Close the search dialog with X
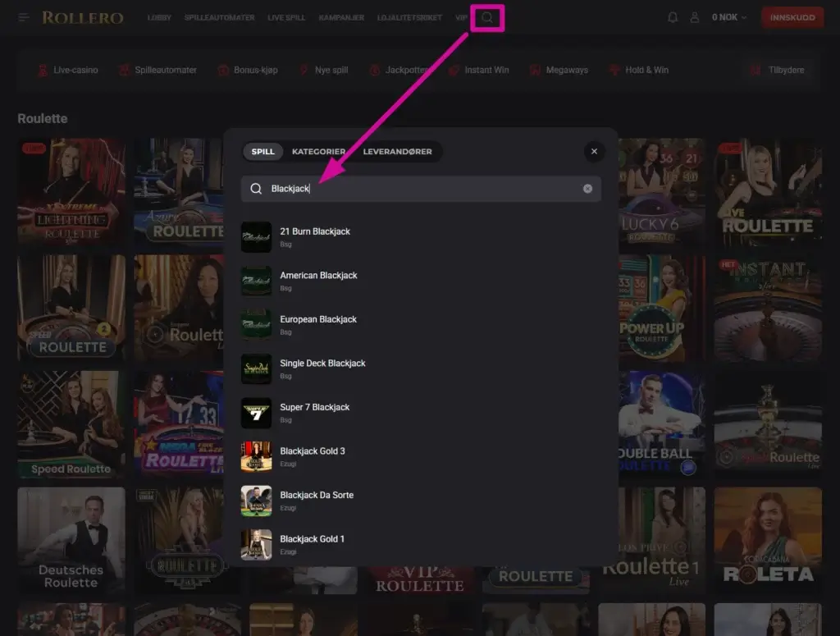The height and width of the screenshot is (636, 840). (594, 152)
